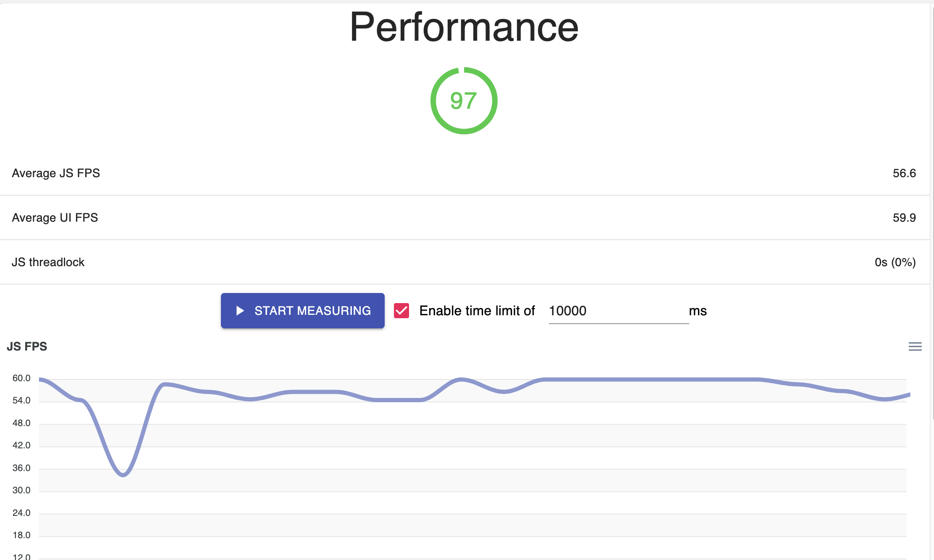Click the green 97 performance score gauge
934x560 pixels.
[464, 101]
